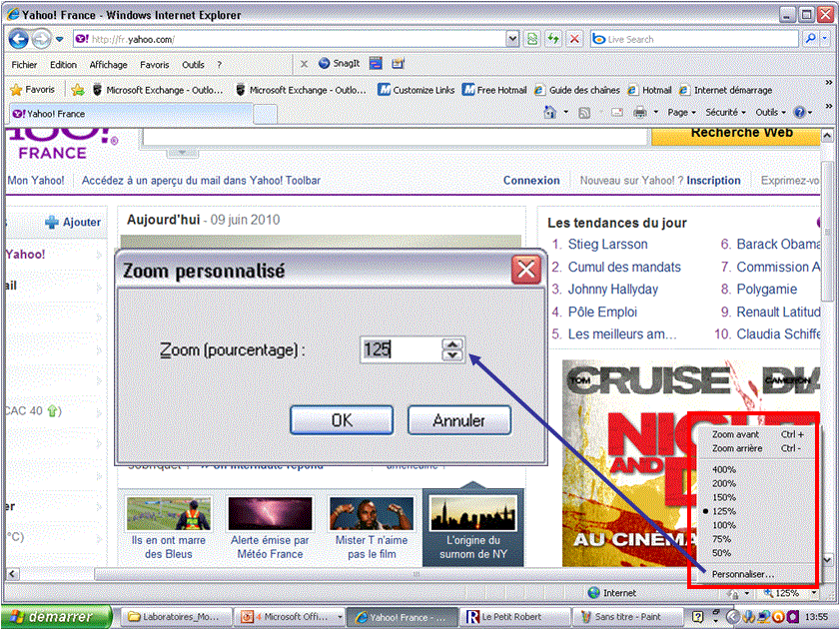
Task: Confirm the custom zoom with OK
Action: click(x=342, y=420)
